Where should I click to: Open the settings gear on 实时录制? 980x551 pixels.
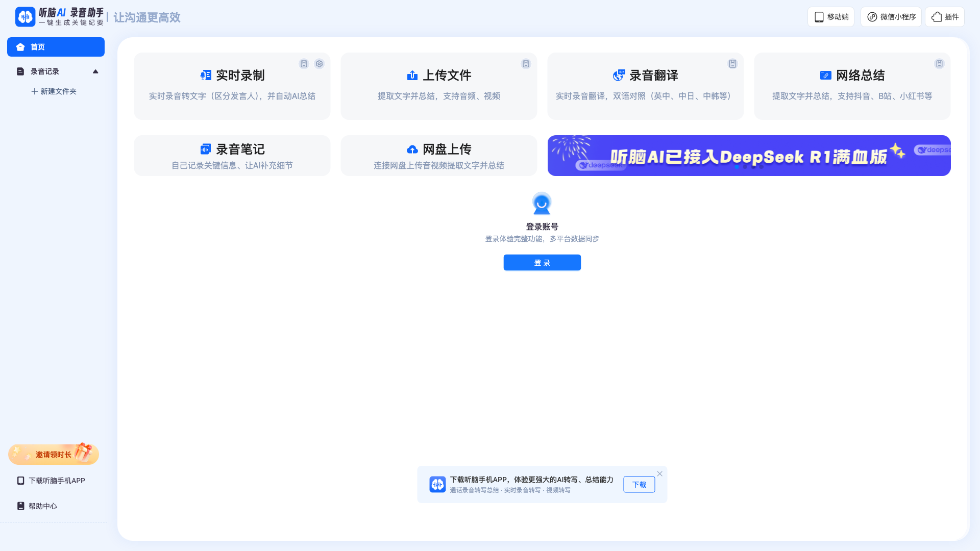click(x=319, y=64)
